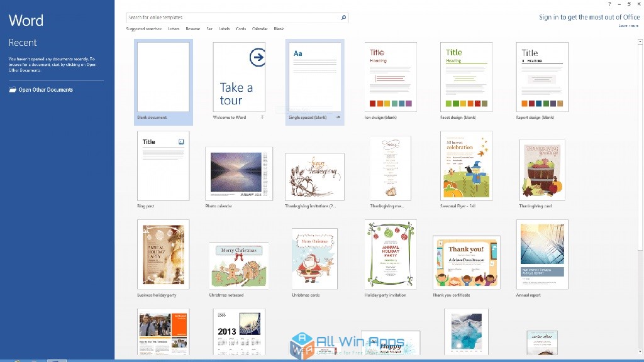Select the blue ice photo template thumbnail
The image size is (644, 362).
pos(466,332)
